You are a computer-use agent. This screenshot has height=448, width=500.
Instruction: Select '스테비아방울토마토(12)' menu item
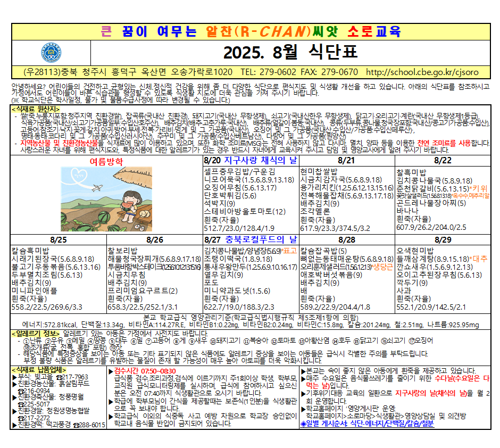[245, 211]
